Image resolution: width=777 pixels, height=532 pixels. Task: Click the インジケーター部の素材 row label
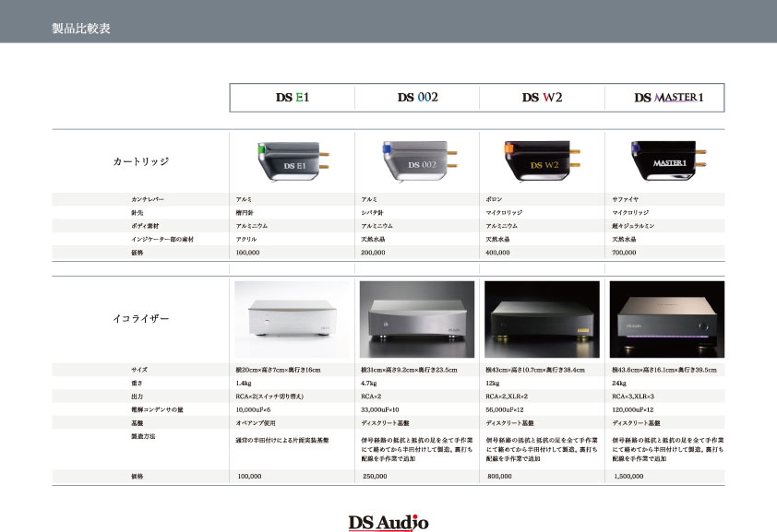(162, 240)
